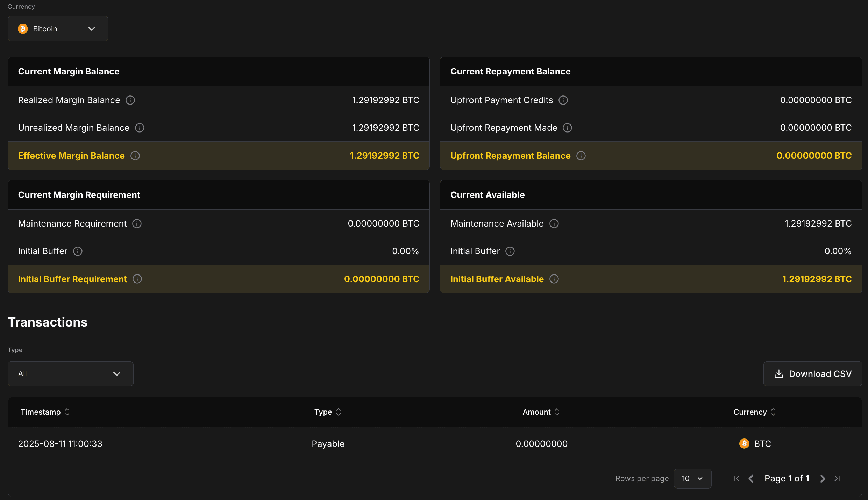Click the previous page chevron
This screenshot has height=500, width=868.
pyautogui.click(x=751, y=478)
